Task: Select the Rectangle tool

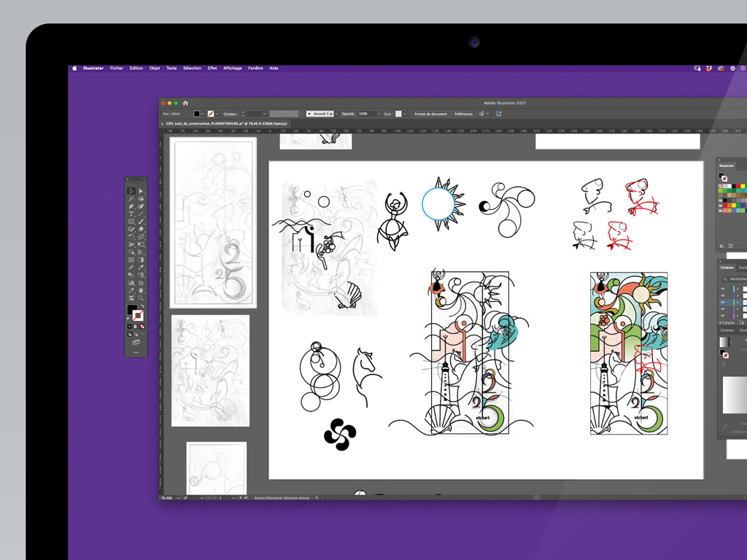Action: pos(131,222)
